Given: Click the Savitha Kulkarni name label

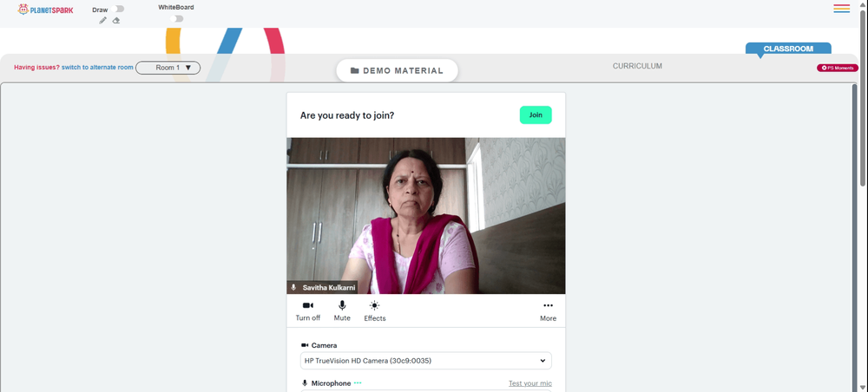Looking at the screenshot, I should (x=327, y=288).
